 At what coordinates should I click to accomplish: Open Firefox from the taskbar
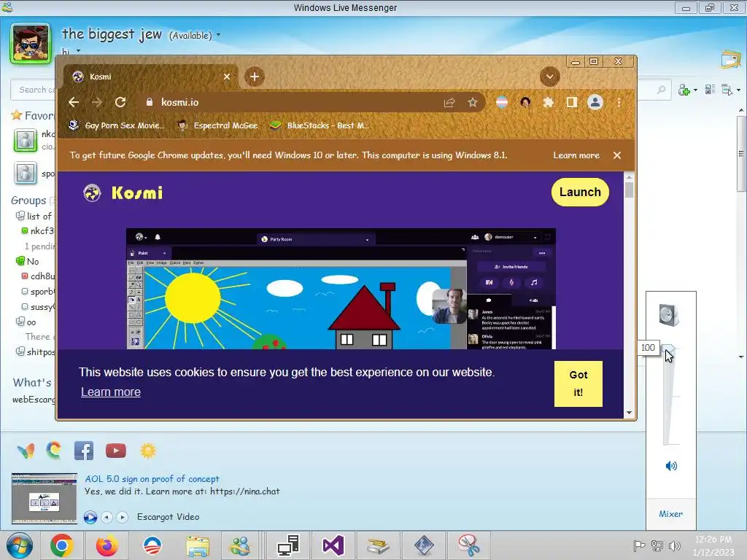click(107, 545)
